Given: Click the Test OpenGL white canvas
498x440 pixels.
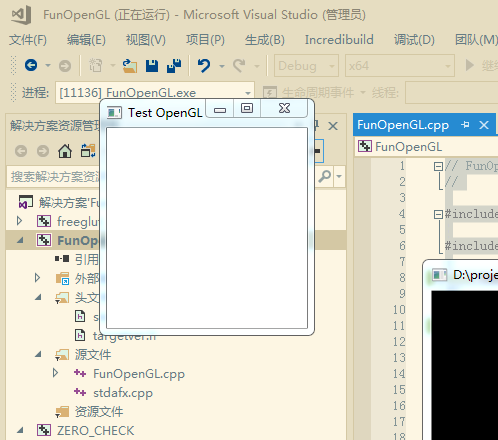Looking at the screenshot, I should coord(207,228).
